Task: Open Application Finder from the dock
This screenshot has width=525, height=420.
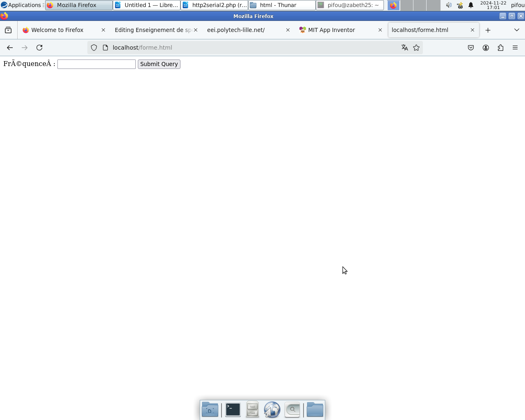Action: pos(292,409)
